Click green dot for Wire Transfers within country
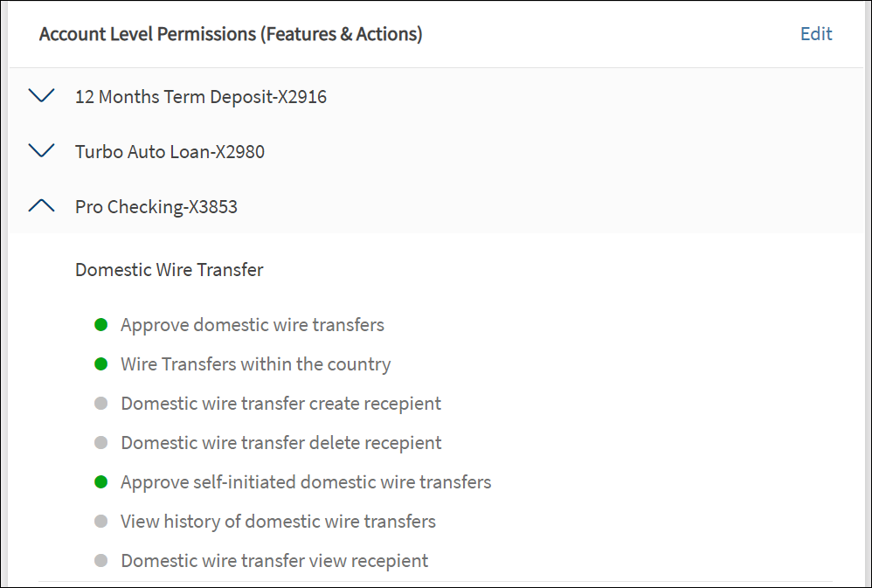 tap(100, 364)
